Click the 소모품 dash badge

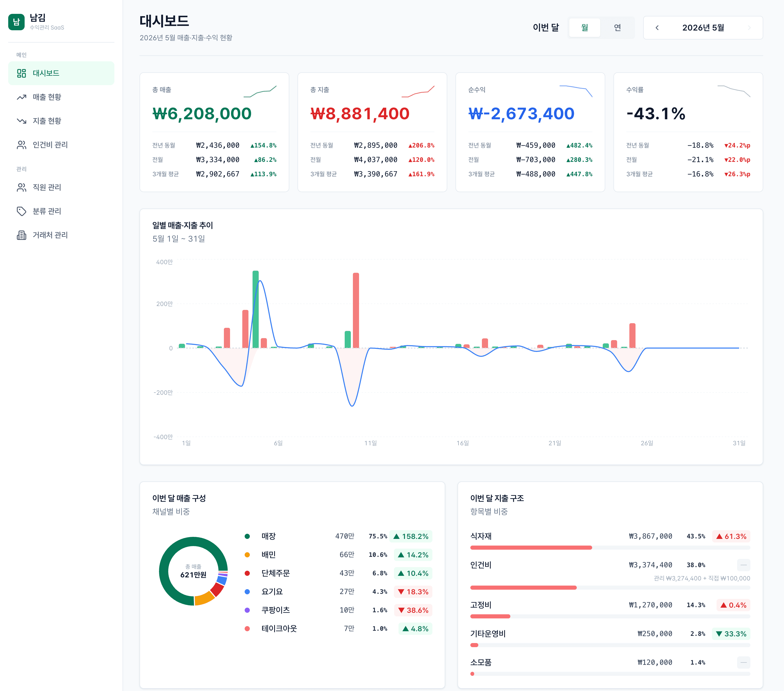743,662
